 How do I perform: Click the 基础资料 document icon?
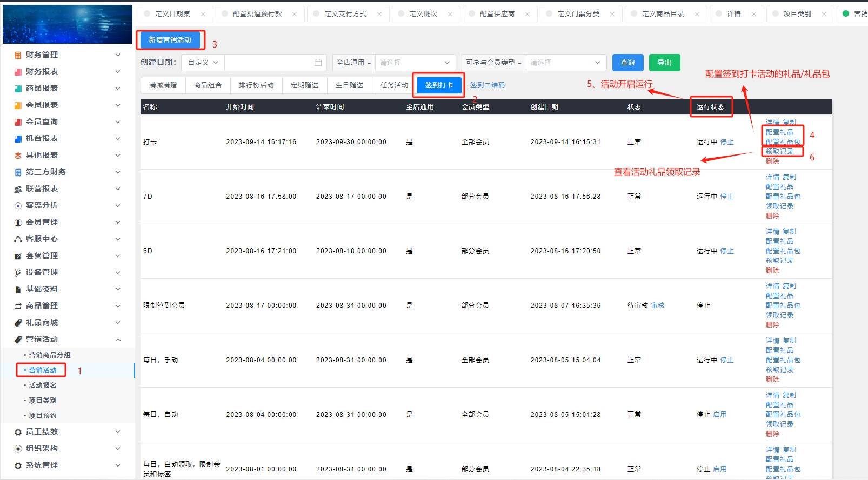[18, 289]
